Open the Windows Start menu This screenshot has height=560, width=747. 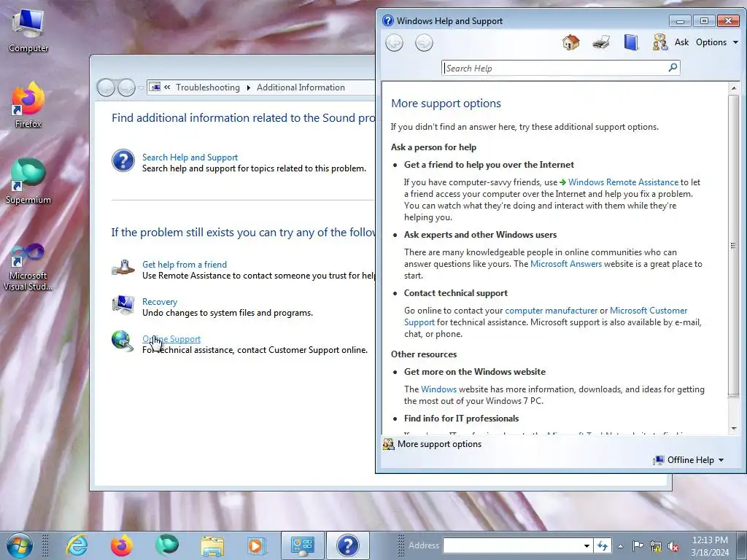(x=19, y=545)
